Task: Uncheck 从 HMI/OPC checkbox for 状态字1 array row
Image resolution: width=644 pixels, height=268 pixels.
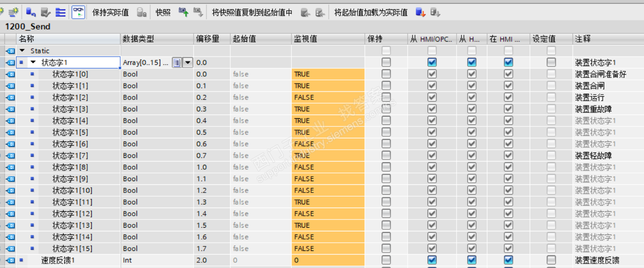Action: click(x=432, y=62)
